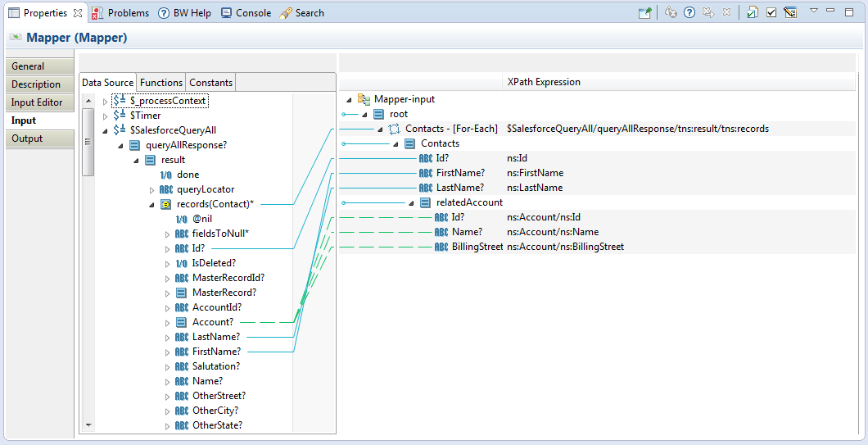
Task: Collapse the $SalesforceQueryAll tree node
Action: point(105,130)
